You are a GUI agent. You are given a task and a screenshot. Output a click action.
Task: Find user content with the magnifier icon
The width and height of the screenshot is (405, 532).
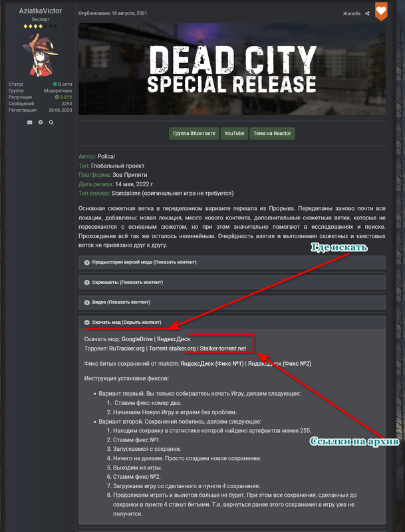(51, 122)
